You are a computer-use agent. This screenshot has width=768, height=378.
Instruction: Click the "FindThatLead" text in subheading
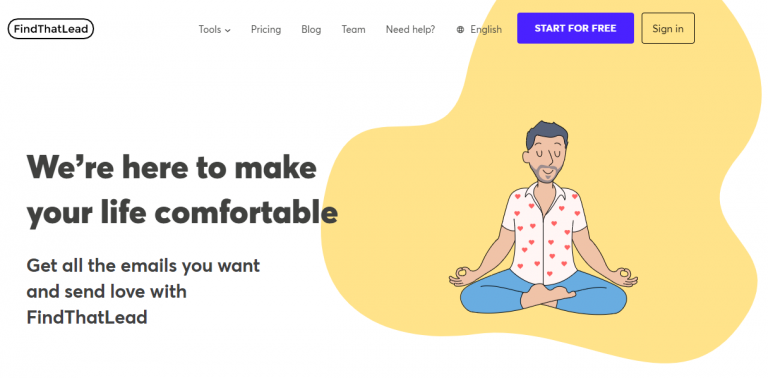coord(87,318)
